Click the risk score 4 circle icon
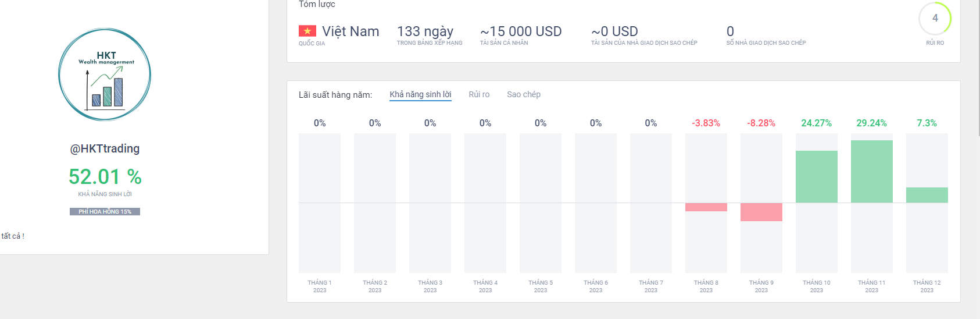980x319 pixels. (x=935, y=19)
